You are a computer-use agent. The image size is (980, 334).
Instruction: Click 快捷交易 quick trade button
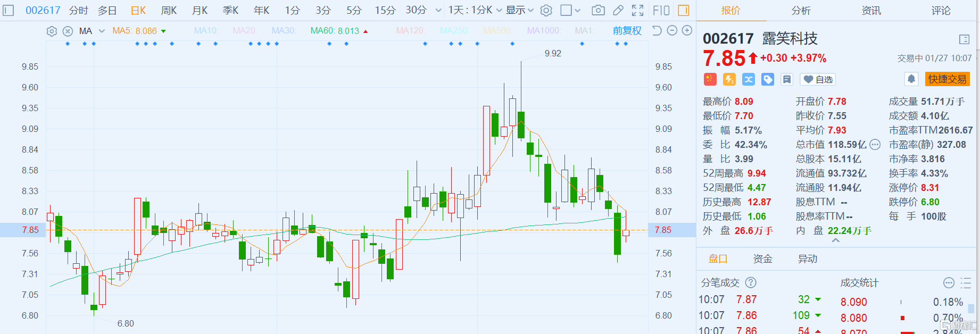(x=947, y=79)
